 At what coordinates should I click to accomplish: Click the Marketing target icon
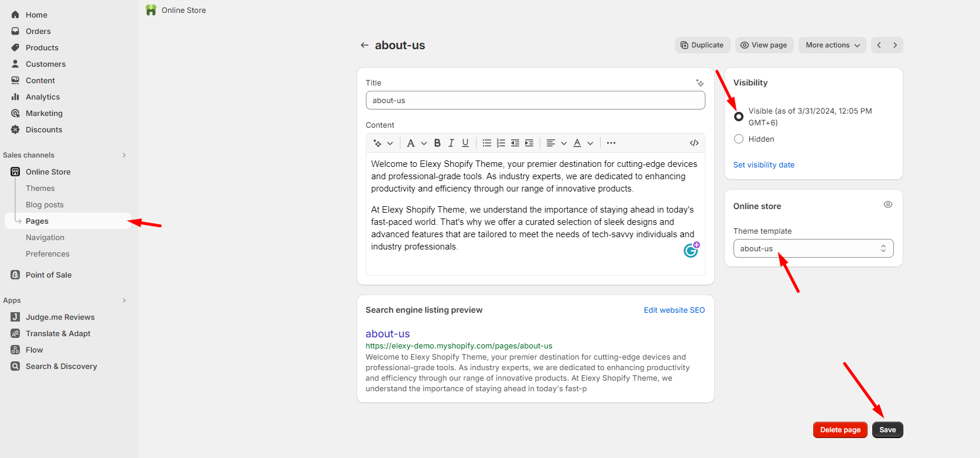[15, 113]
